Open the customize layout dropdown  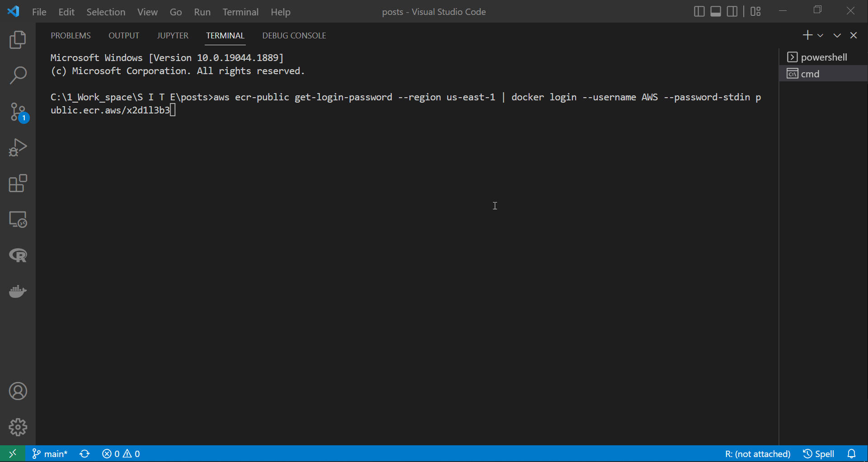point(755,11)
